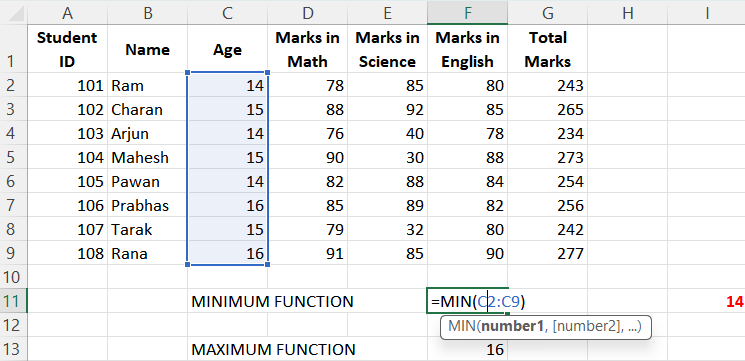The image size is (745, 361).
Task: Click number1 in the MIN function tooltip
Action: 513,327
